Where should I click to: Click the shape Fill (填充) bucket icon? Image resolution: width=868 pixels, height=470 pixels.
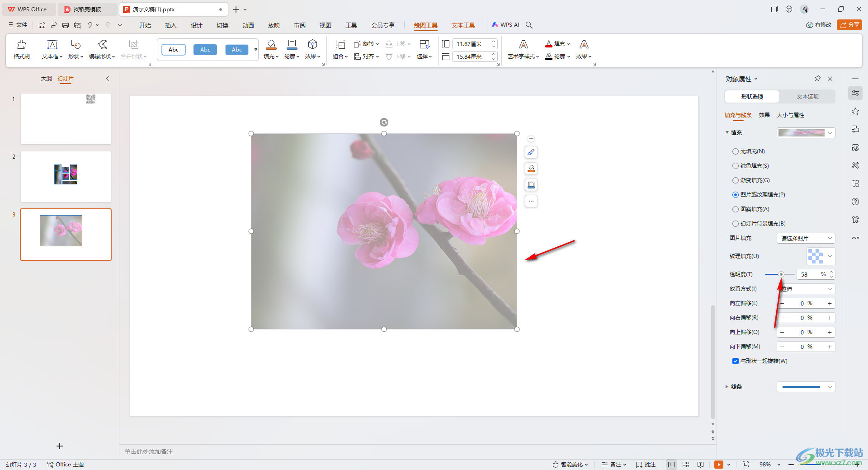point(271,44)
